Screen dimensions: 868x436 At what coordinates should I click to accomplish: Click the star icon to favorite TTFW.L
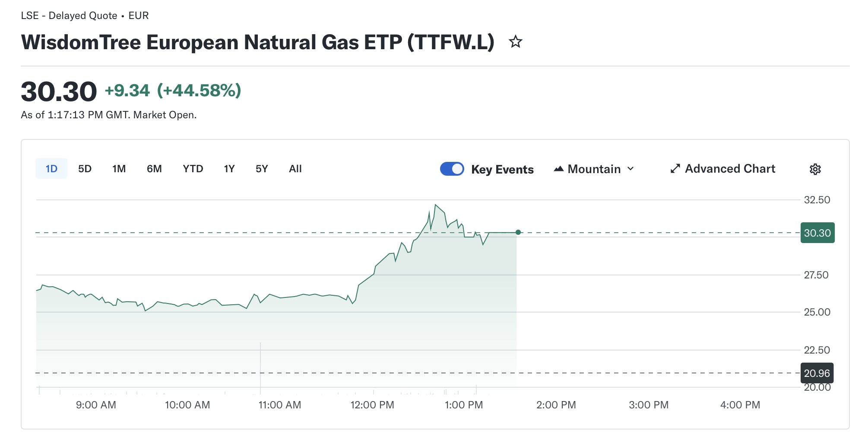[516, 42]
